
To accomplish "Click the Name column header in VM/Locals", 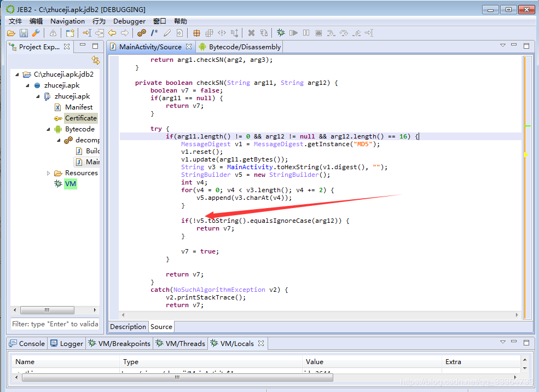I will click(x=66, y=362).
